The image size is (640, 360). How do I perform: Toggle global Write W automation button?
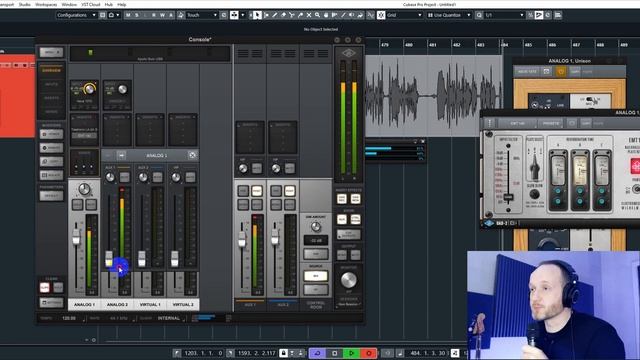pos(162,15)
